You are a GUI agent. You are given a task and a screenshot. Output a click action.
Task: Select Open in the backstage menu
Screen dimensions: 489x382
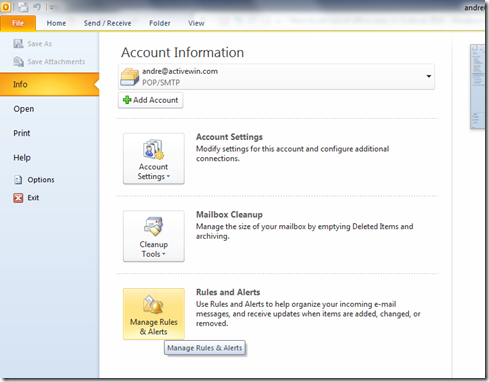pos(24,109)
